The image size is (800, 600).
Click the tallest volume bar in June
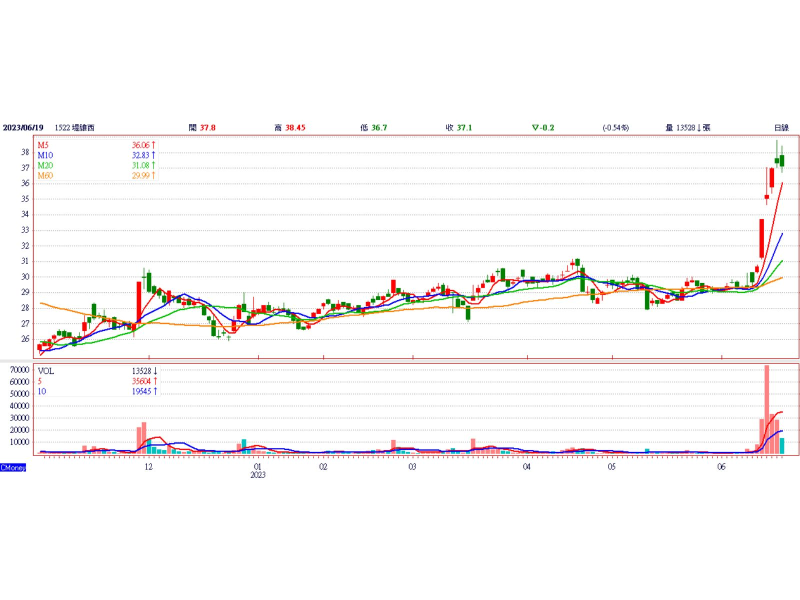pyautogui.click(x=767, y=410)
